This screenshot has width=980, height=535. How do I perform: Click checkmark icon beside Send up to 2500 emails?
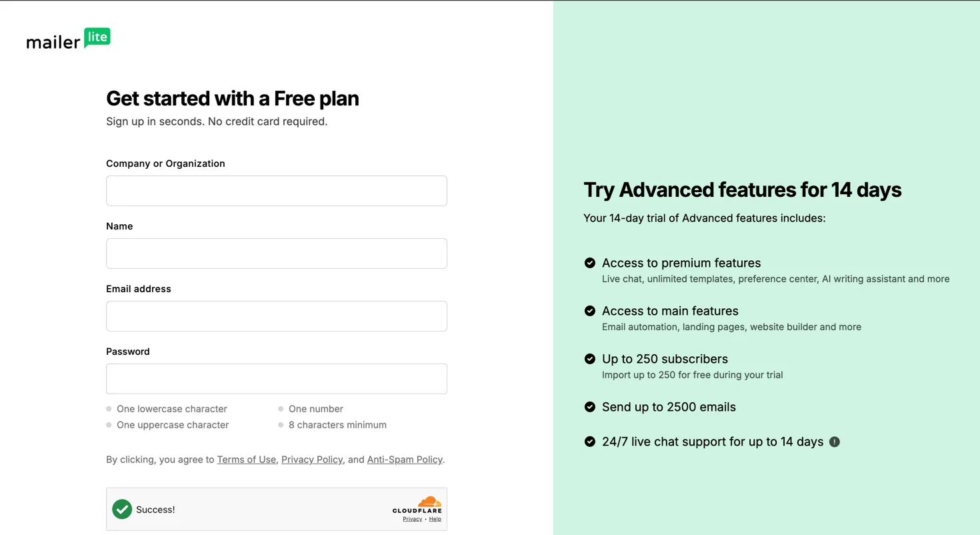(x=590, y=407)
